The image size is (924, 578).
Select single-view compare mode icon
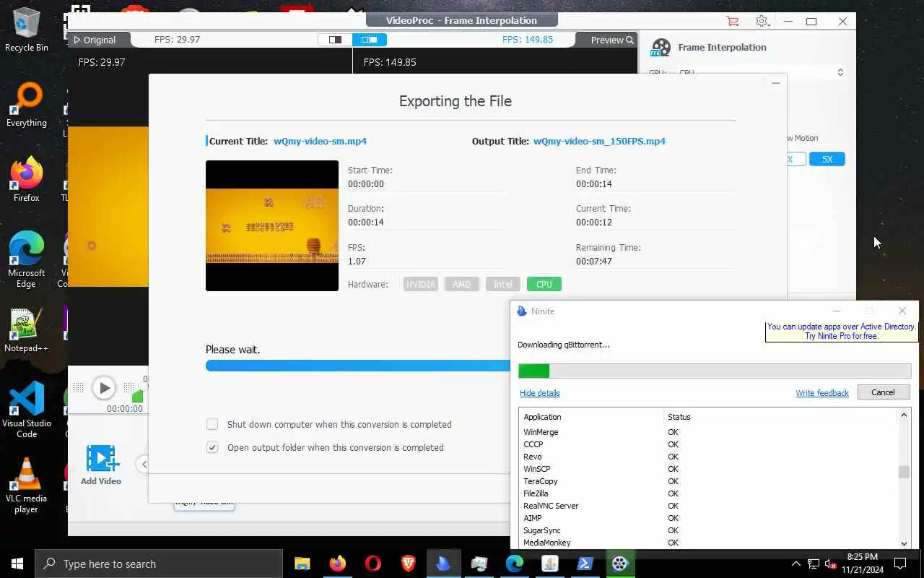click(335, 40)
